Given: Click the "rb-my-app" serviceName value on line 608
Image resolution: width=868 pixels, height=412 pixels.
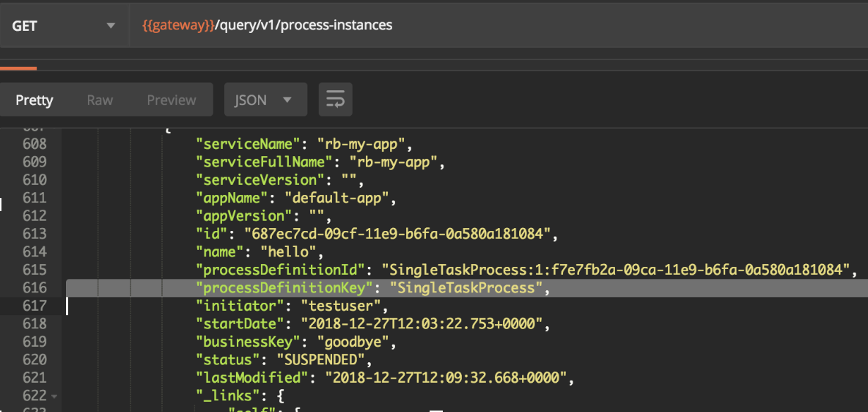Looking at the screenshot, I should (x=362, y=144).
